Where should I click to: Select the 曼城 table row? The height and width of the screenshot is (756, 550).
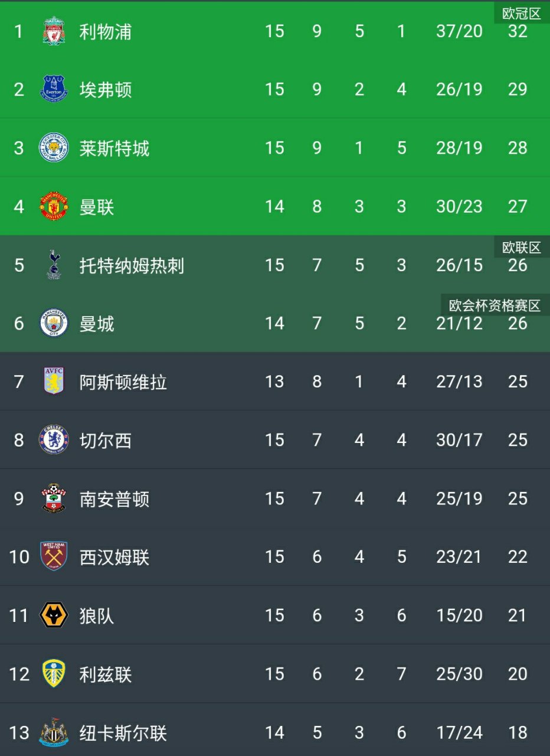[x=275, y=323]
